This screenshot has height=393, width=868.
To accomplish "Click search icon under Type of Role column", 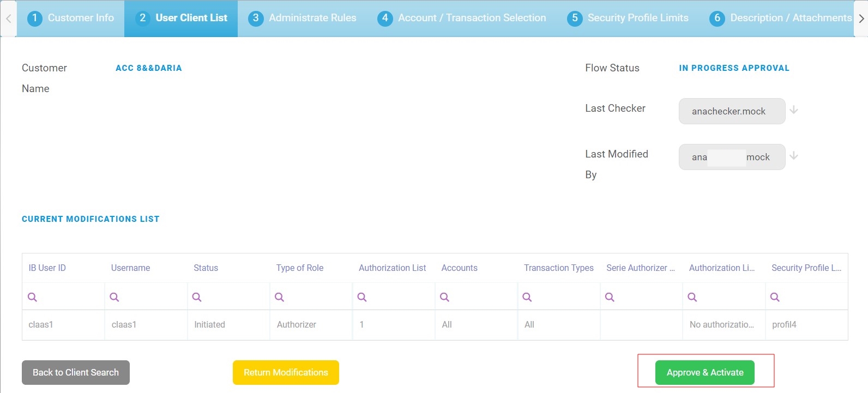I will click(x=279, y=297).
